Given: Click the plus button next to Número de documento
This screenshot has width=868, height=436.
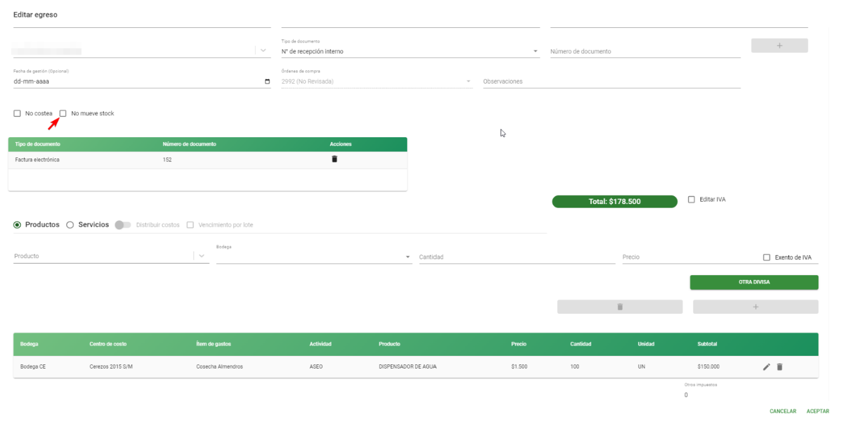Looking at the screenshot, I should point(779,46).
